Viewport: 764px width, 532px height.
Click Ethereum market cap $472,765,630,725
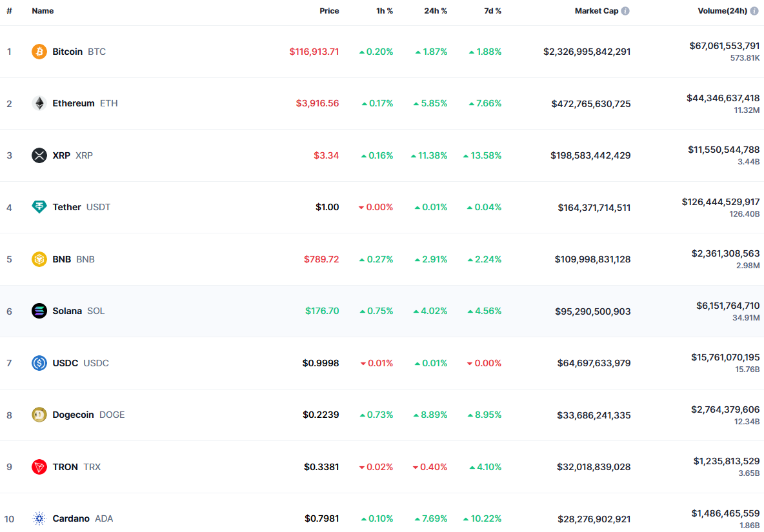pyautogui.click(x=591, y=104)
